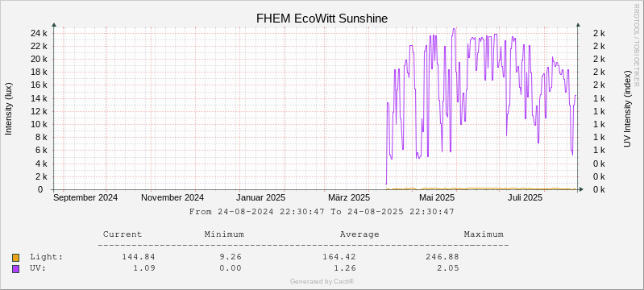Click the purple UV legend swatch
This screenshot has height=290, width=644.
click(15, 269)
